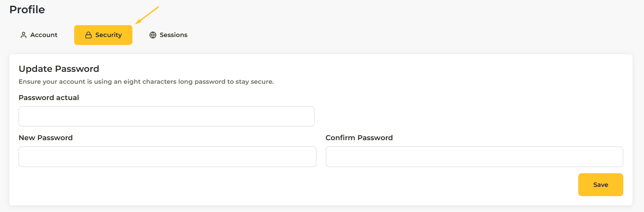
Task: Click the yellow arrow pointing at Security
Action: tap(147, 15)
